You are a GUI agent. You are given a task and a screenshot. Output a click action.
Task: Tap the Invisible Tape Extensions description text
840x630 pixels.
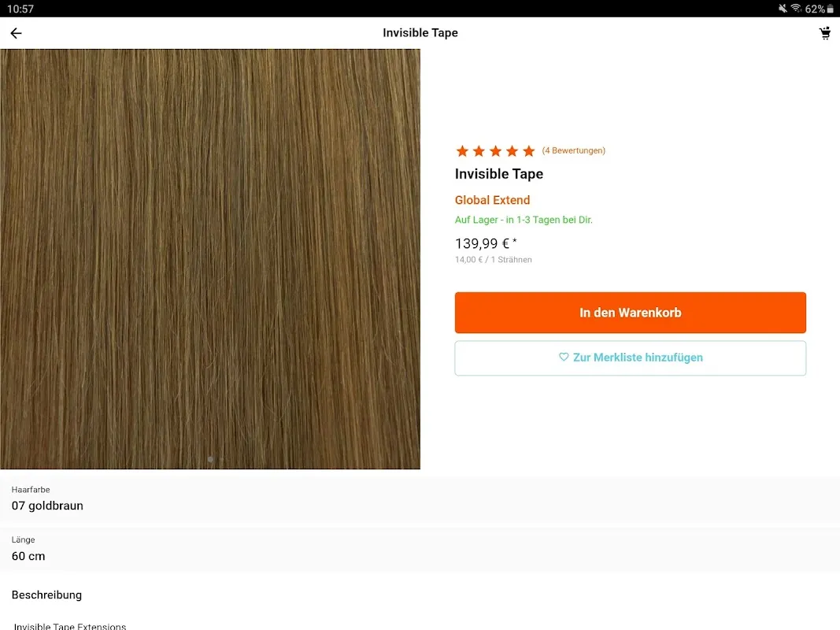[x=70, y=626]
